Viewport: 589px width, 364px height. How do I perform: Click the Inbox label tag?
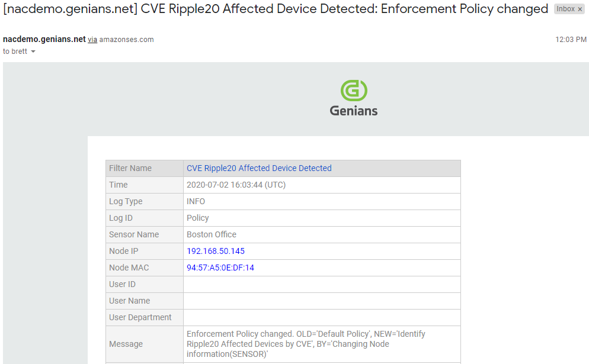(x=565, y=9)
